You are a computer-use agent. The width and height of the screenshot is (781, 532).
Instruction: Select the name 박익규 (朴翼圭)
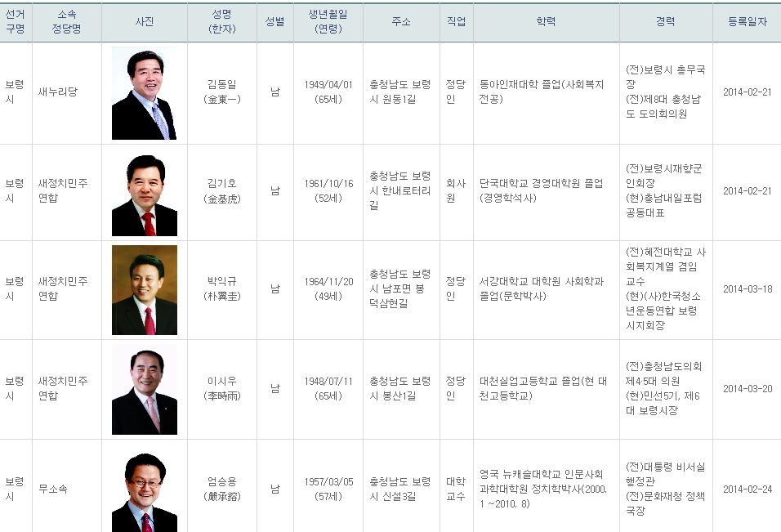[x=222, y=289]
